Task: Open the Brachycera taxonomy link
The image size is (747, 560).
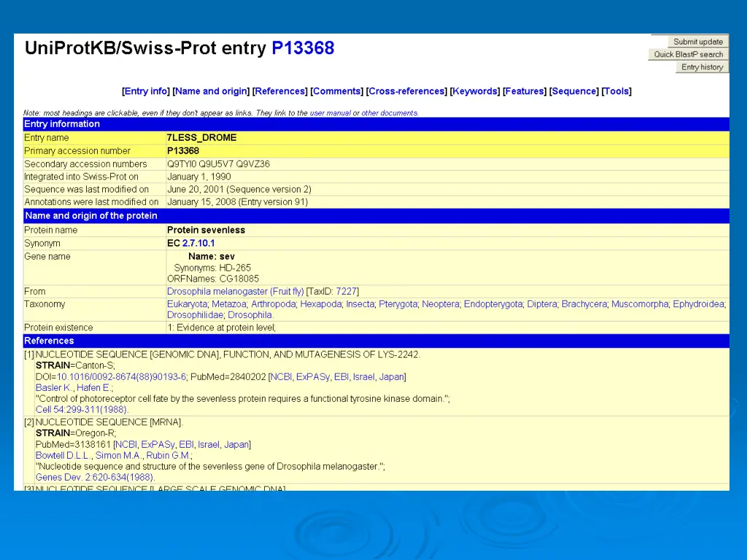Action: pyautogui.click(x=584, y=304)
